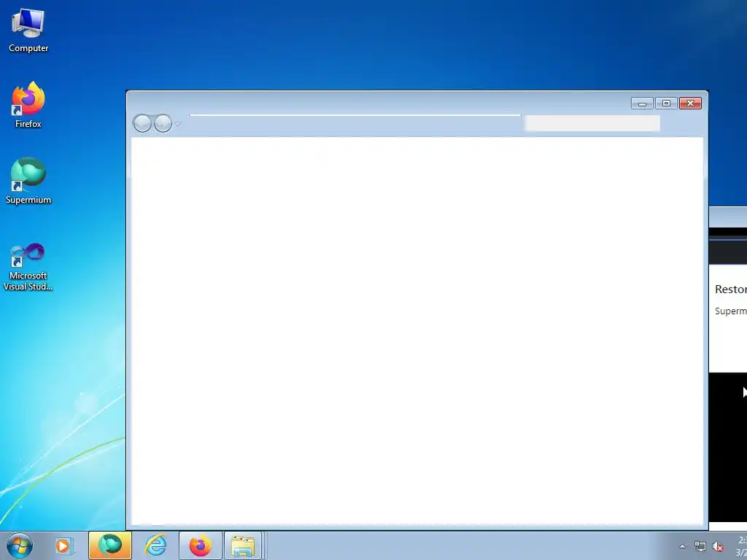Open the network status tray icon
This screenshot has height=560, width=747.
tap(700, 546)
